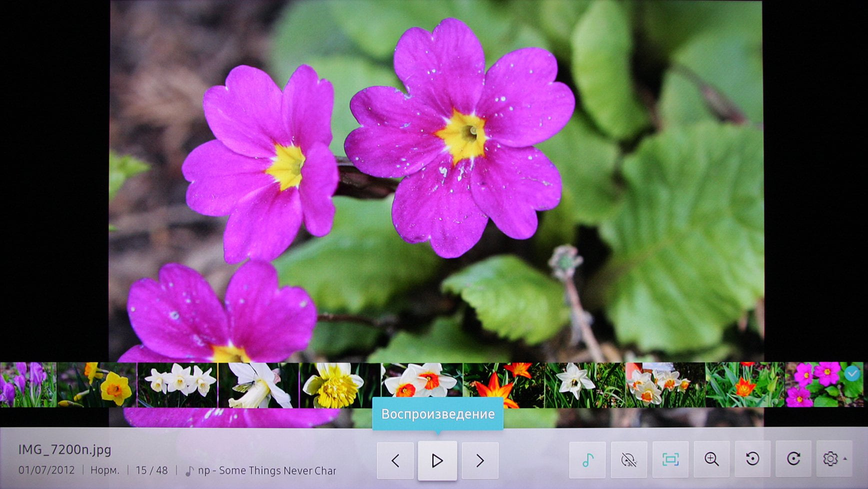The image size is (868, 489).
Task: Toggle the fit-to-screen icon
Action: 670,459
